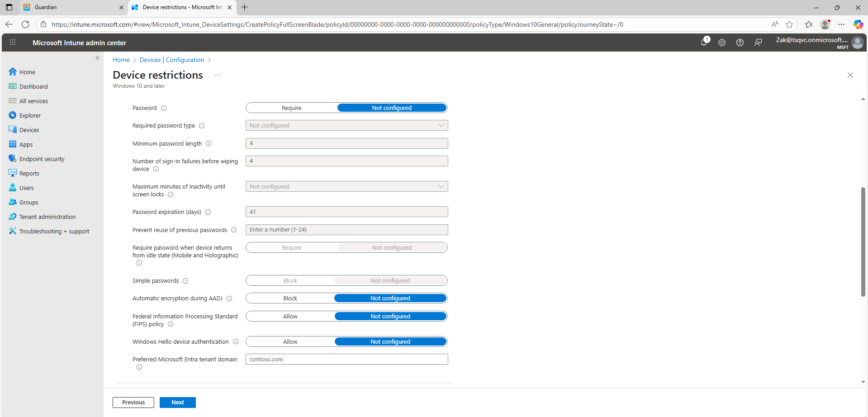The width and height of the screenshot is (868, 417).
Task: Open the portal waffle menu icon
Action: click(x=13, y=43)
